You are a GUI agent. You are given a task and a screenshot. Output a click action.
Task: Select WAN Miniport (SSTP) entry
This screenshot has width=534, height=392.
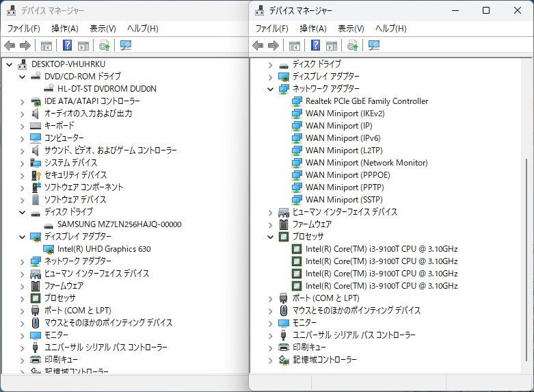(x=344, y=199)
